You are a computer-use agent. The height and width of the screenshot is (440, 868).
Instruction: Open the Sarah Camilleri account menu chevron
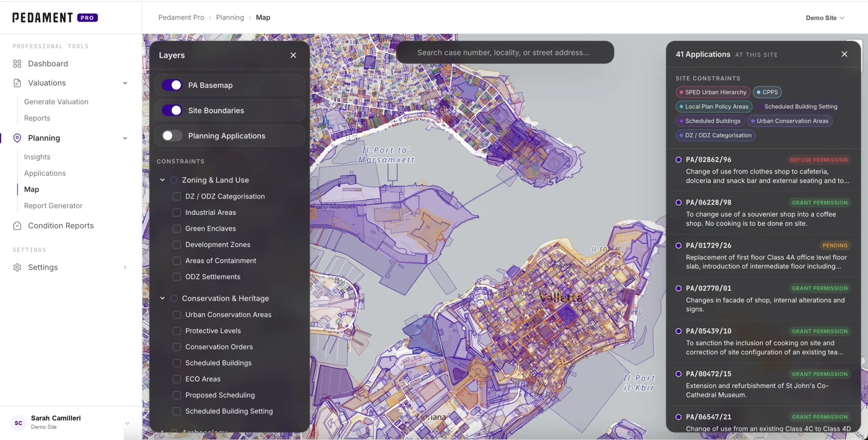tap(127, 423)
